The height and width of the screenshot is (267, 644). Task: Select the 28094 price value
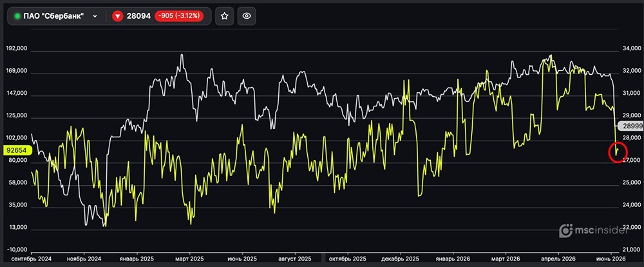[139, 16]
